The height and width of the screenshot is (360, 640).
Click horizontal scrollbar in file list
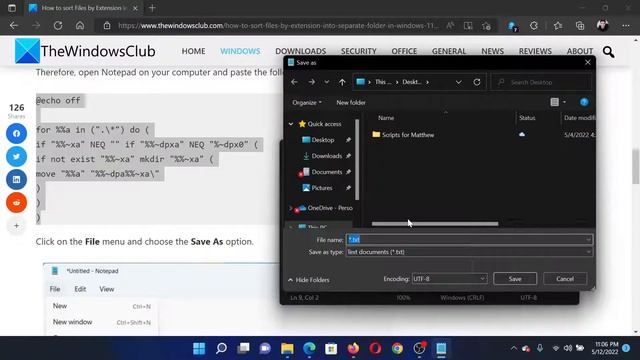coord(435,224)
